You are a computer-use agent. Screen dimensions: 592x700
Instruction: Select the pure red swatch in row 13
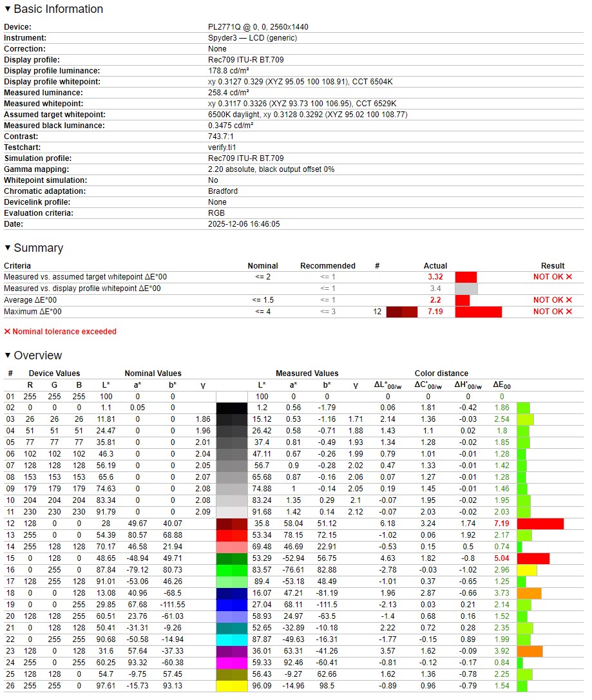tap(232, 535)
